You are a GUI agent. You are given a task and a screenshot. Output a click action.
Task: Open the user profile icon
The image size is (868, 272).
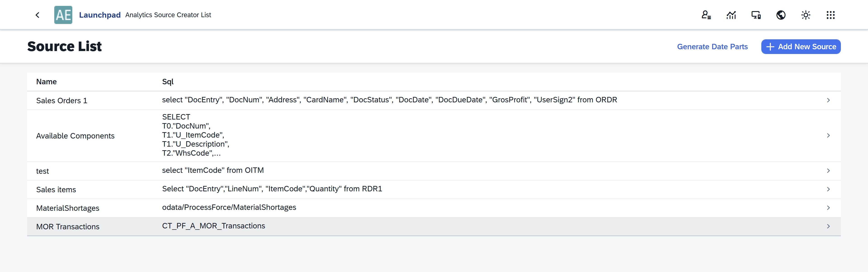[706, 15]
